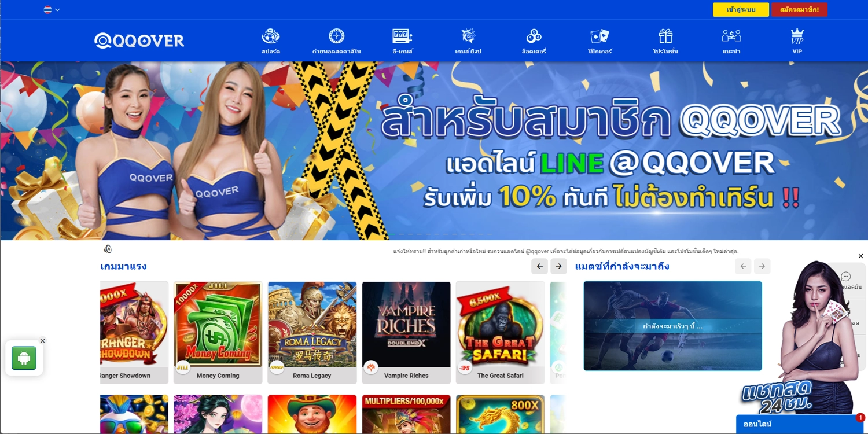Open the Ranger Showdown game thumbnail
This screenshot has width=868, height=434.
[134, 324]
